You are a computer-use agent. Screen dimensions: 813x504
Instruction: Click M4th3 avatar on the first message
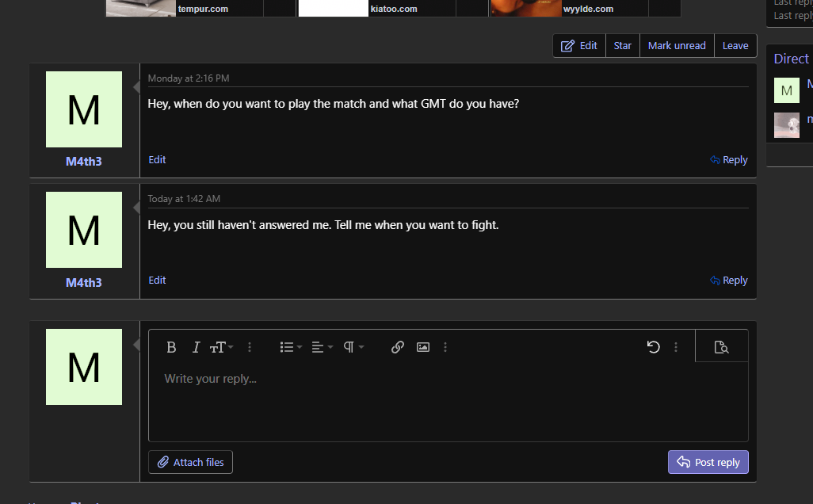[x=84, y=109]
